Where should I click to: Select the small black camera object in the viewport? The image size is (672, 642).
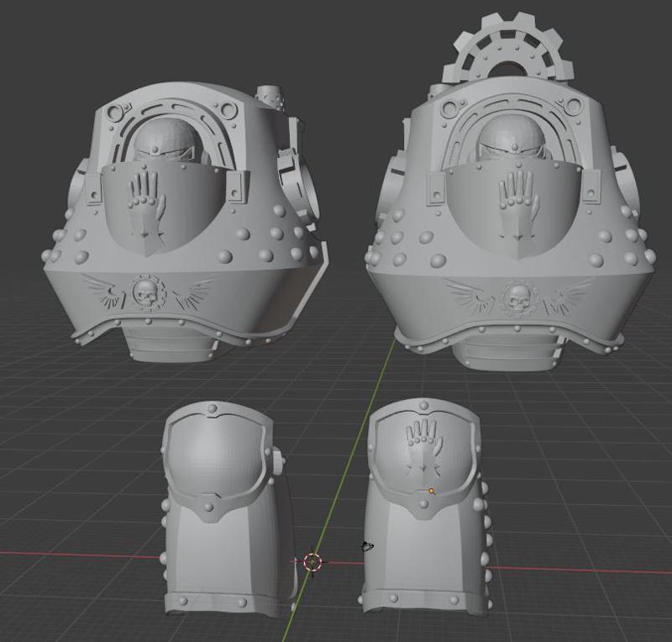367,546
